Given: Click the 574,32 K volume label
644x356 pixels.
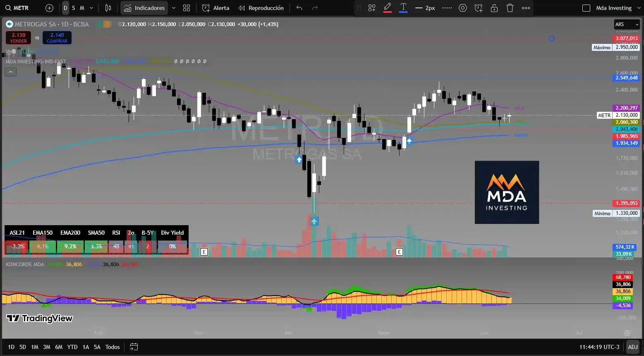Looking at the screenshot, I should (625, 247).
